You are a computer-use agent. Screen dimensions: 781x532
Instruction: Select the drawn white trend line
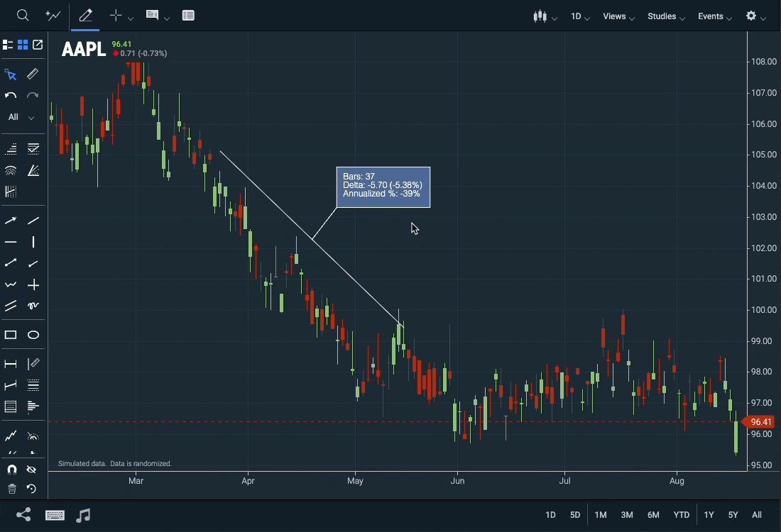311,239
